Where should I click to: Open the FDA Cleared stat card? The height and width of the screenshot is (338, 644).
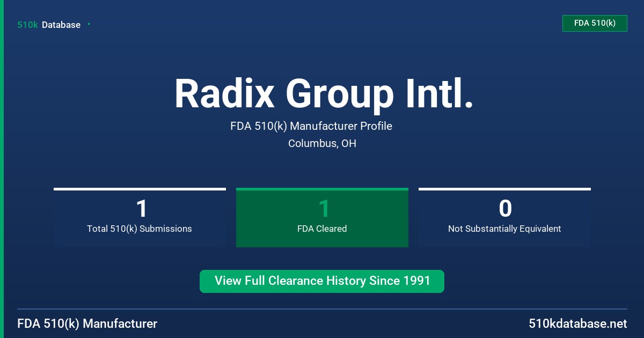pos(322,217)
